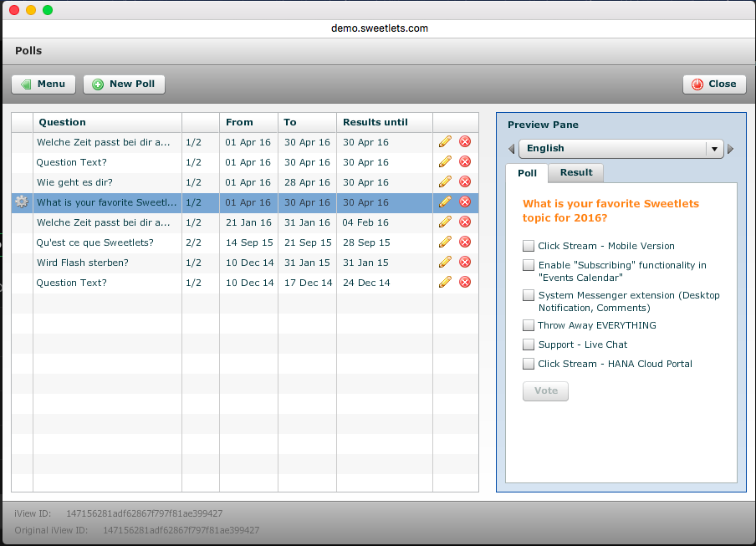Maximize window with green button
This screenshot has height=546, width=756.
[x=47, y=10]
